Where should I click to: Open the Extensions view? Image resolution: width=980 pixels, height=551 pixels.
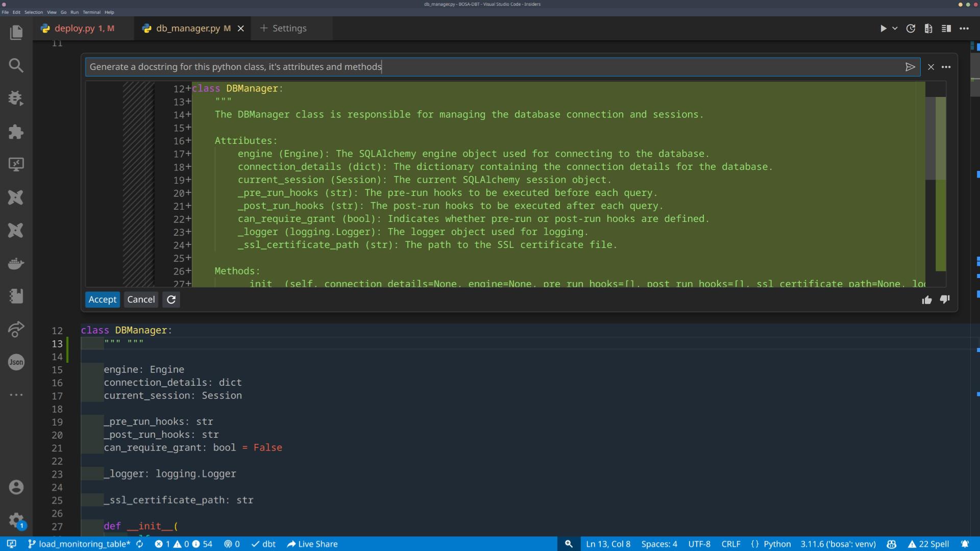tap(16, 132)
